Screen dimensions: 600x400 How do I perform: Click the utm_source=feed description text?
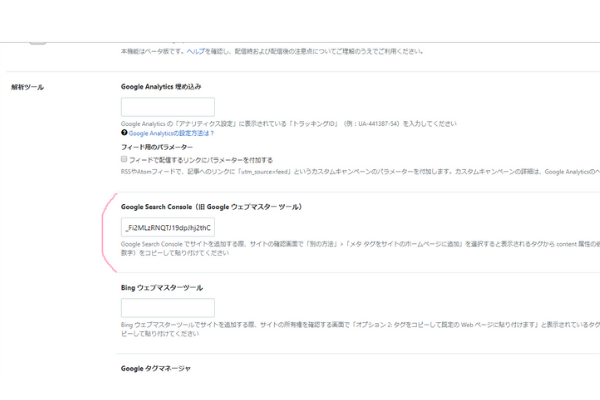pos(360,171)
